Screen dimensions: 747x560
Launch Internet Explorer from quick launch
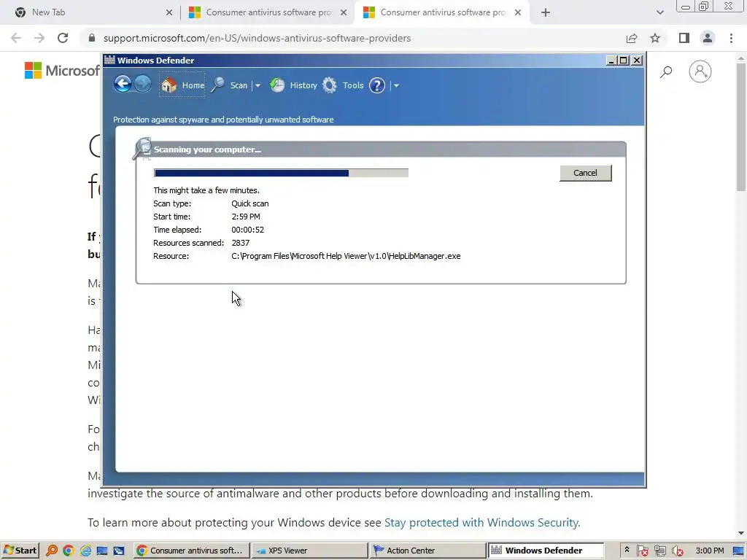tap(85, 551)
